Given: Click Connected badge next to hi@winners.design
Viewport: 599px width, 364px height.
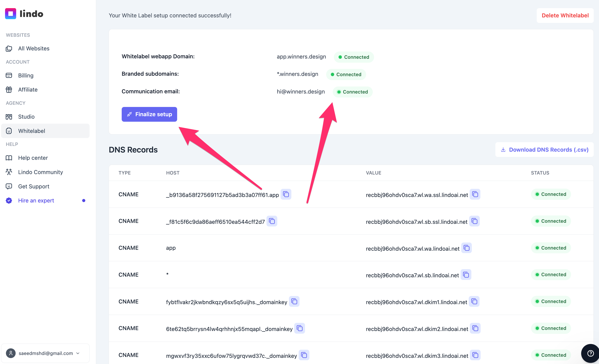Looking at the screenshot, I should [353, 92].
